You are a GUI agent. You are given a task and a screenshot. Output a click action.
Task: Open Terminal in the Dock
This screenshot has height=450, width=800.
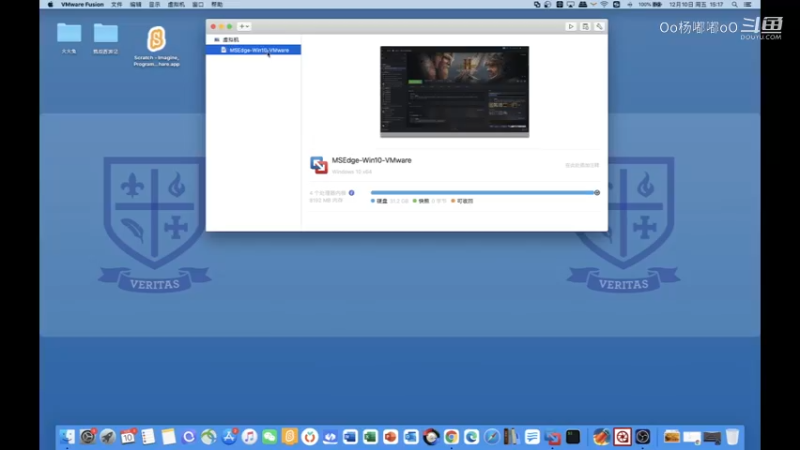tap(572, 437)
